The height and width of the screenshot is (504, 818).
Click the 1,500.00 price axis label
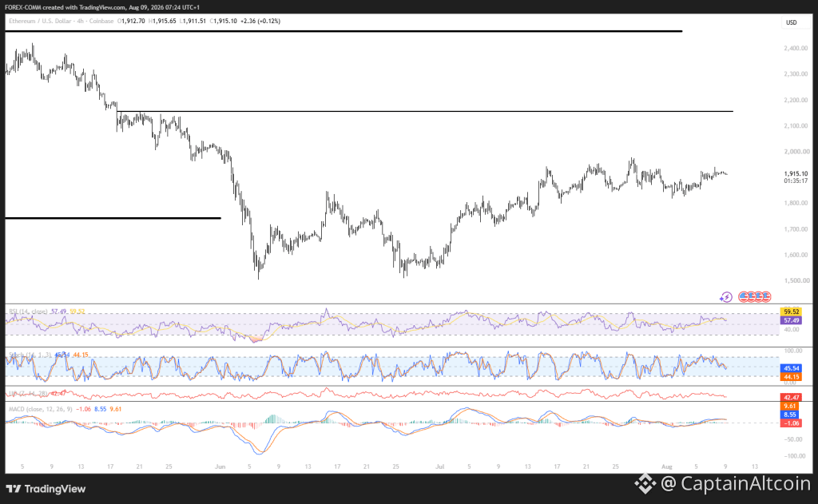(x=796, y=280)
